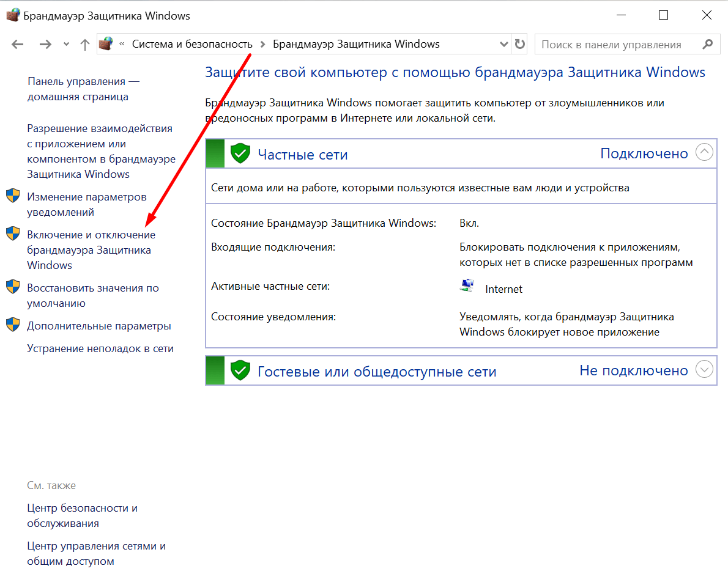Click shield icon beside 'Включение и отключение'
728x585 pixels.
tap(13, 234)
